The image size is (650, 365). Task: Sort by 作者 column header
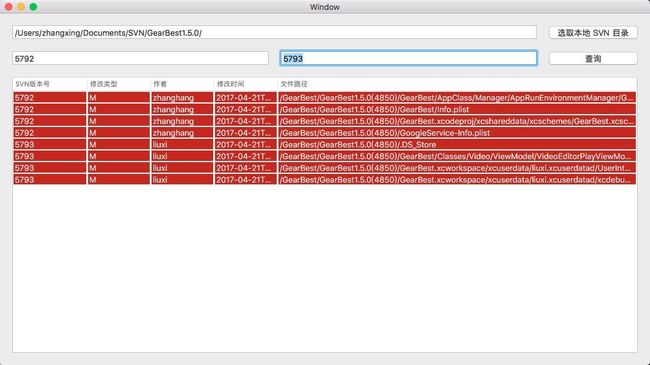click(182, 84)
